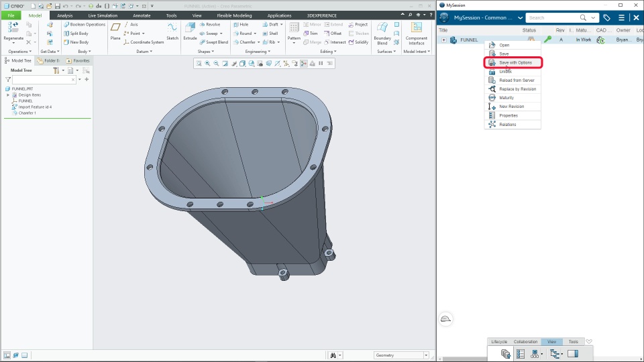Open the 3DEXPERIENCE ribbon tab
This screenshot has height=362, width=644.
[x=321, y=15]
